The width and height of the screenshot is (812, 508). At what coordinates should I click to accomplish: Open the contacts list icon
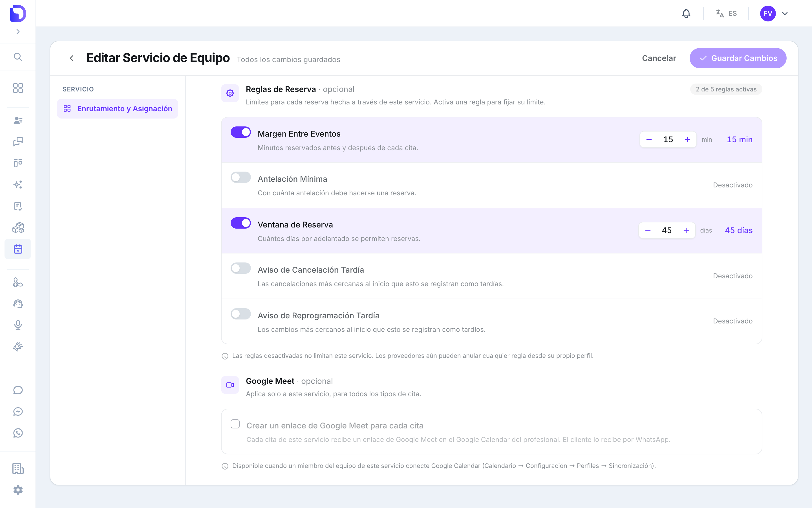pyautogui.click(x=18, y=120)
